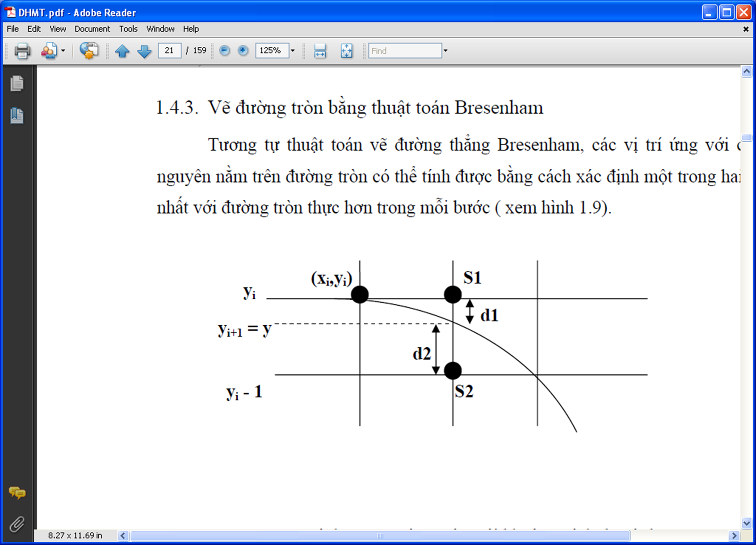Screen dimensions: 756x545
Task: Click the Adobe Reader PDF title icon
Action: tap(10, 12)
